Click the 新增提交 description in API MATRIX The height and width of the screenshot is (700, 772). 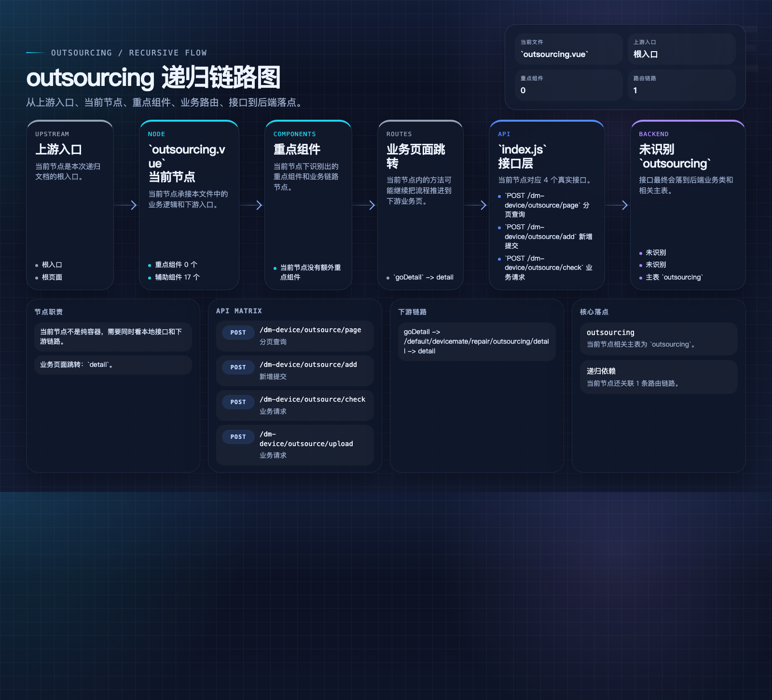(x=273, y=377)
